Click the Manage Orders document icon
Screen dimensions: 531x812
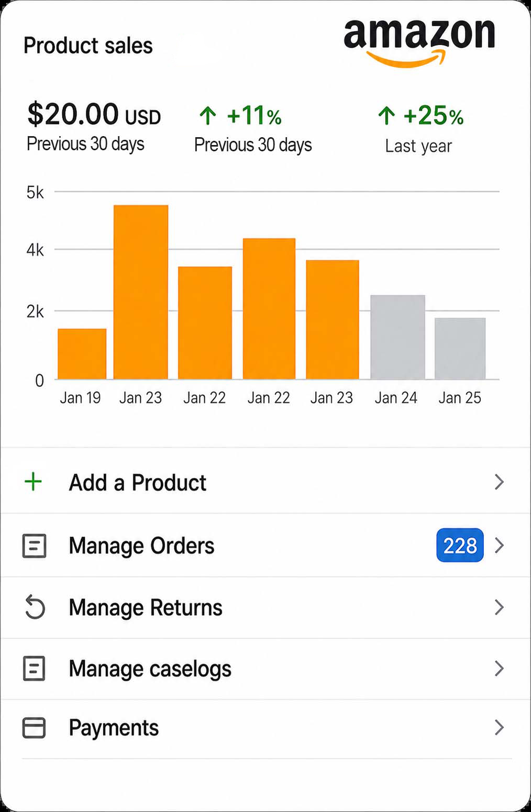point(35,546)
